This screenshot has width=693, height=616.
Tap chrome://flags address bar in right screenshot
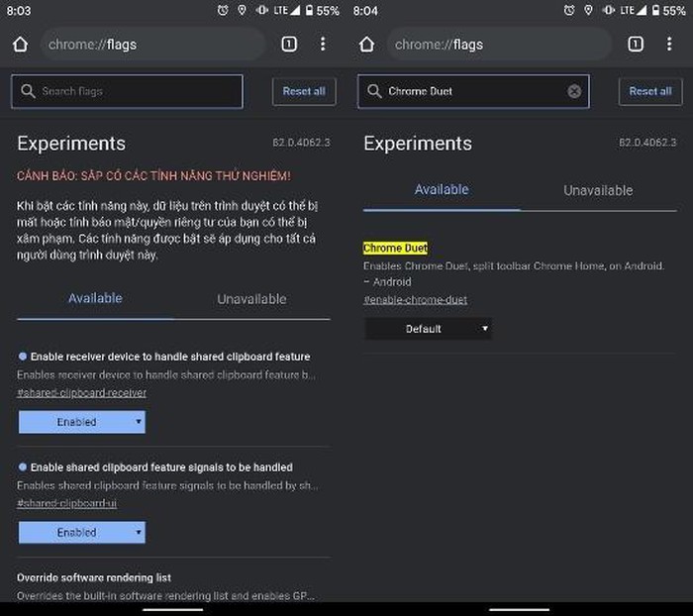pyautogui.click(x=499, y=45)
